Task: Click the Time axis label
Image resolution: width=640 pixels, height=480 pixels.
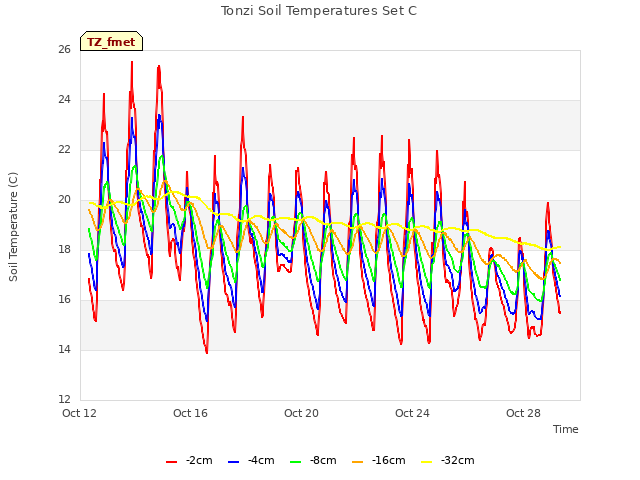Action: tap(565, 429)
